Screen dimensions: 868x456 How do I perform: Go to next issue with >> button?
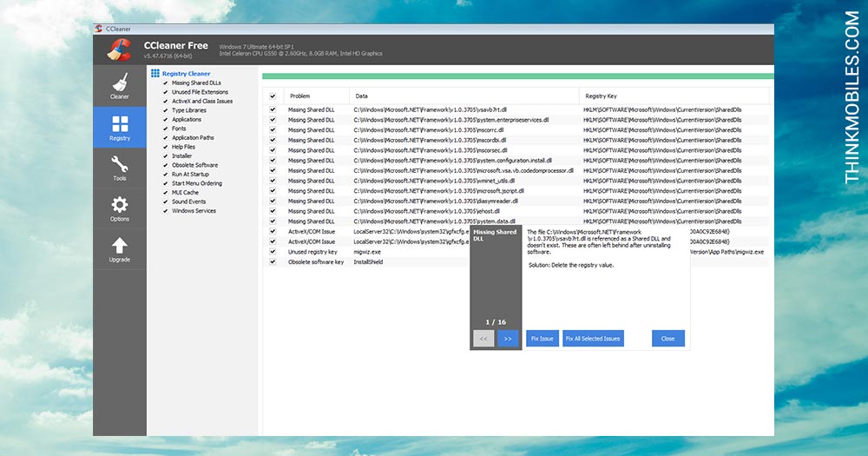pyautogui.click(x=508, y=339)
